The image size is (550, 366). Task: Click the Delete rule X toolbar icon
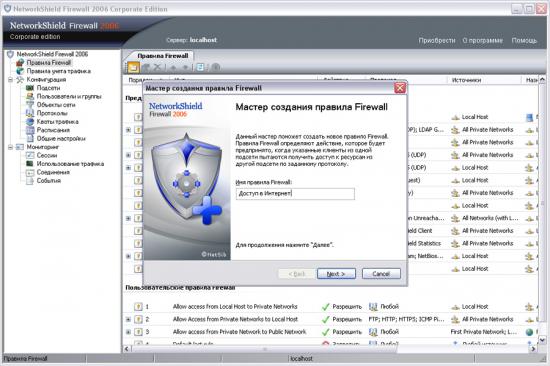(158, 67)
